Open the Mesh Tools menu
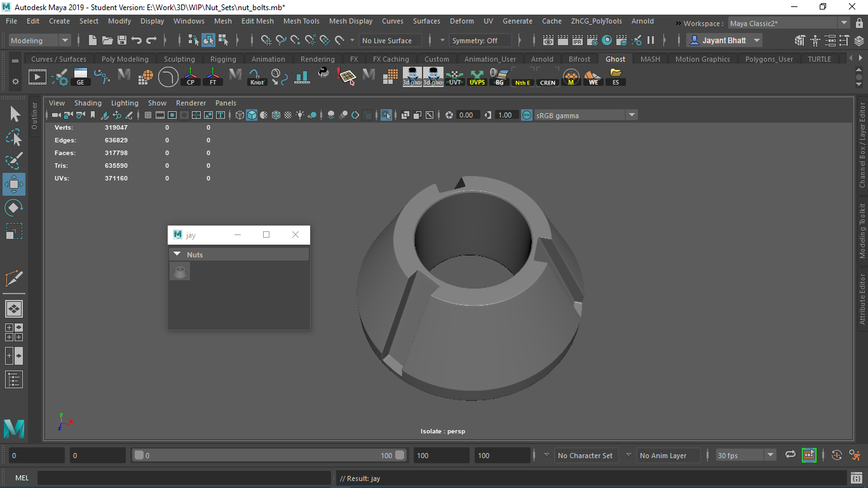This screenshot has width=868, height=488. click(x=301, y=21)
